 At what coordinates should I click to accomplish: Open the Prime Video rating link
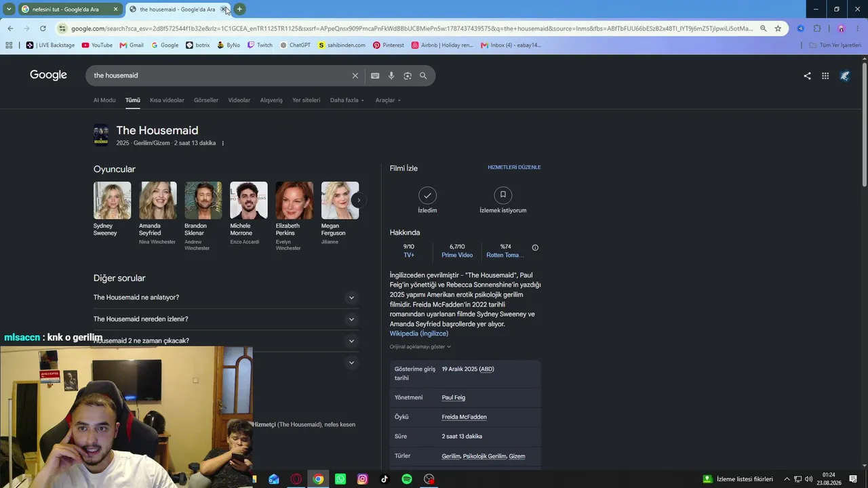pyautogui.click(x=457, y=256)
